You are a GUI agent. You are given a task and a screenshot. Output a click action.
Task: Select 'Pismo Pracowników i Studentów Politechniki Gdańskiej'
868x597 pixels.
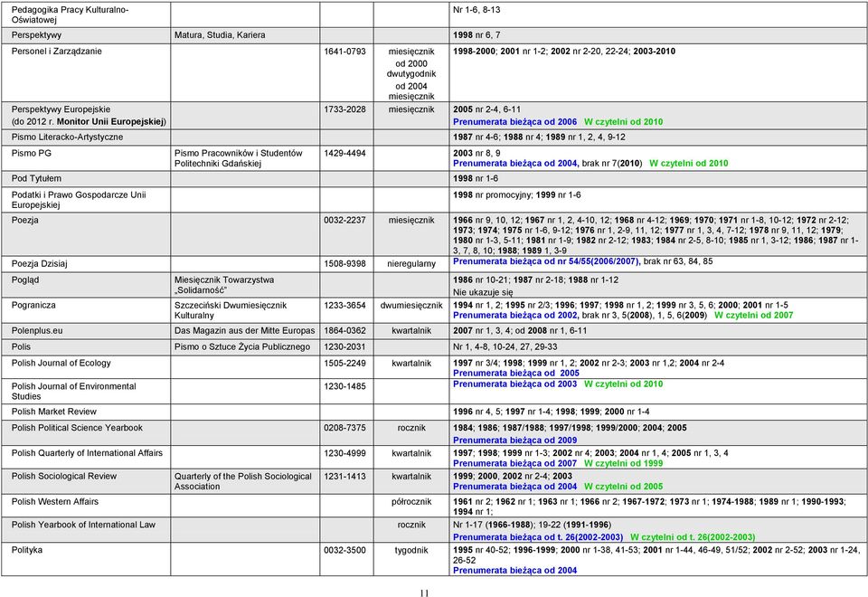point(239,158)
